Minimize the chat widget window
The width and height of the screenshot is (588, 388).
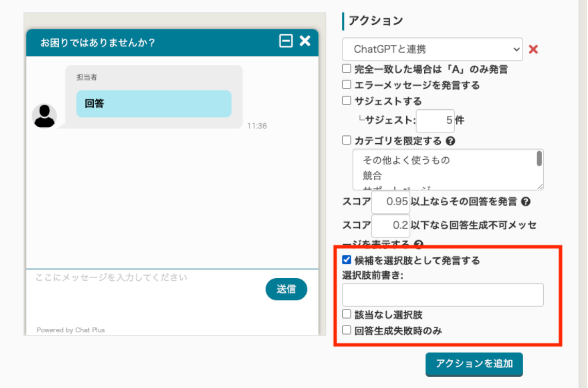click(286, 41)
